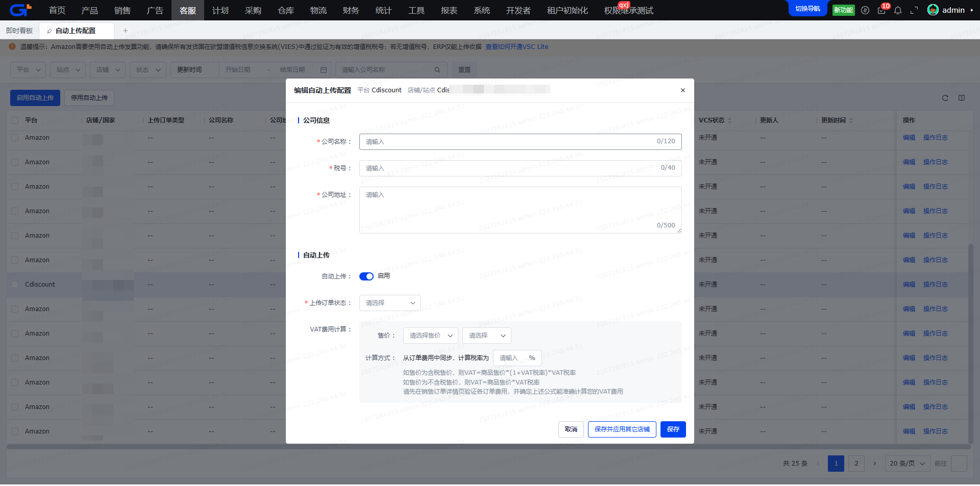This screenshot has width=980, height=486.
Task: Select the current page 1 button
Action: (836, 464)
